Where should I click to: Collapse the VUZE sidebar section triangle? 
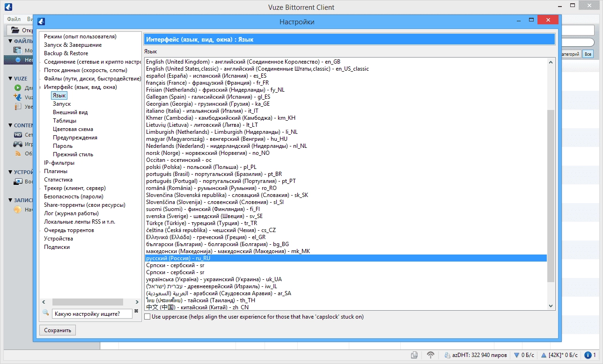[10, 79]
